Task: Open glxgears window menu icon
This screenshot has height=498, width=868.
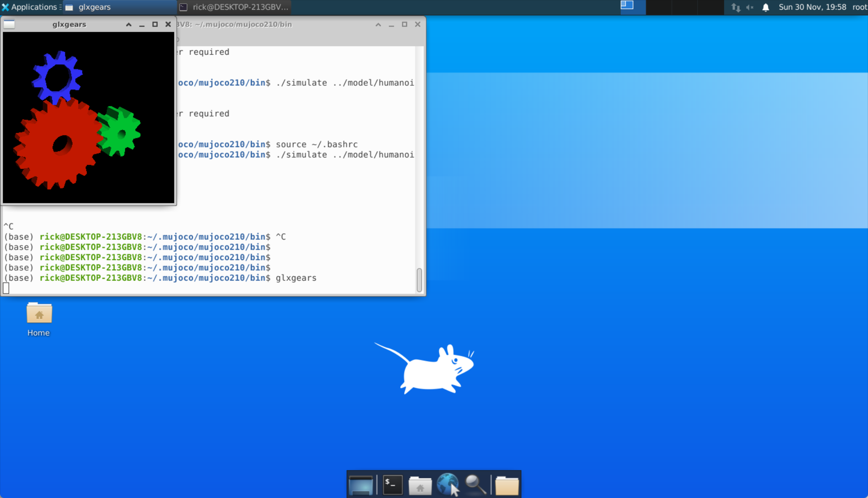Action: click(10, 25)
